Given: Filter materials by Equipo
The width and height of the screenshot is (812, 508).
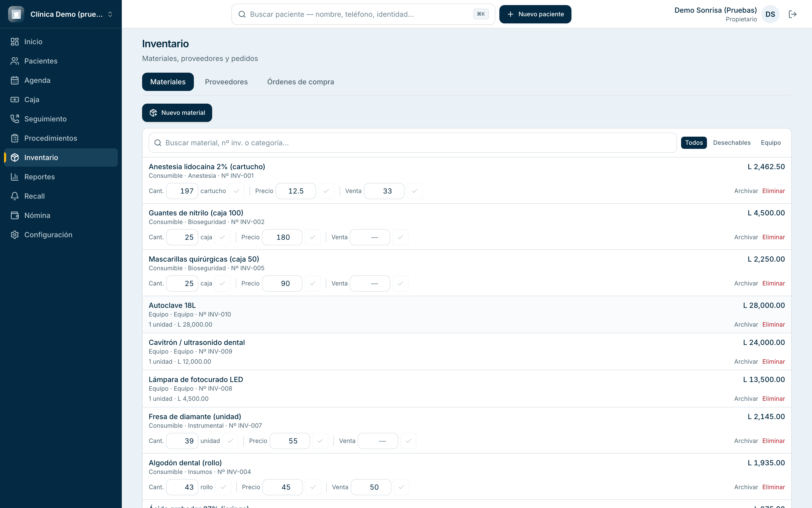Looking at the screenshot, I should 771,143.
